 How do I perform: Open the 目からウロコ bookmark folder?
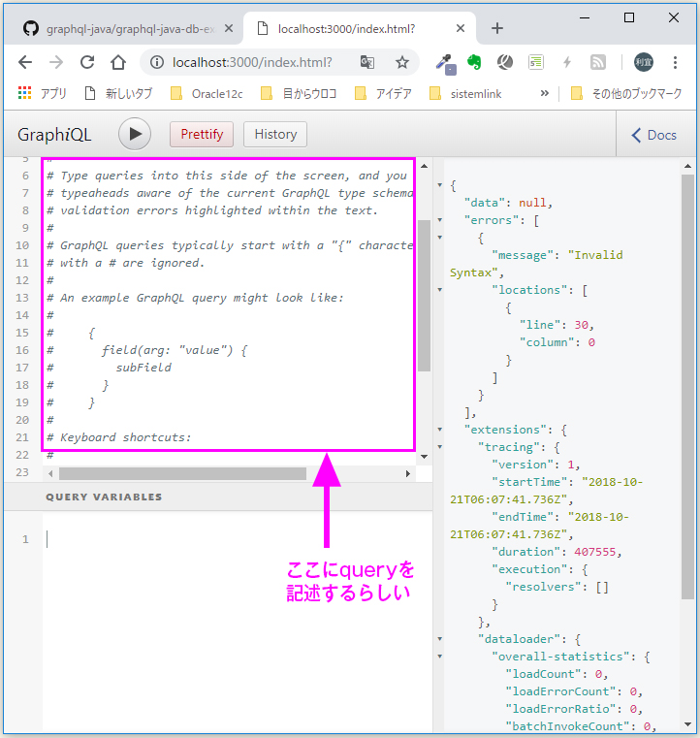tap(299, 94)
